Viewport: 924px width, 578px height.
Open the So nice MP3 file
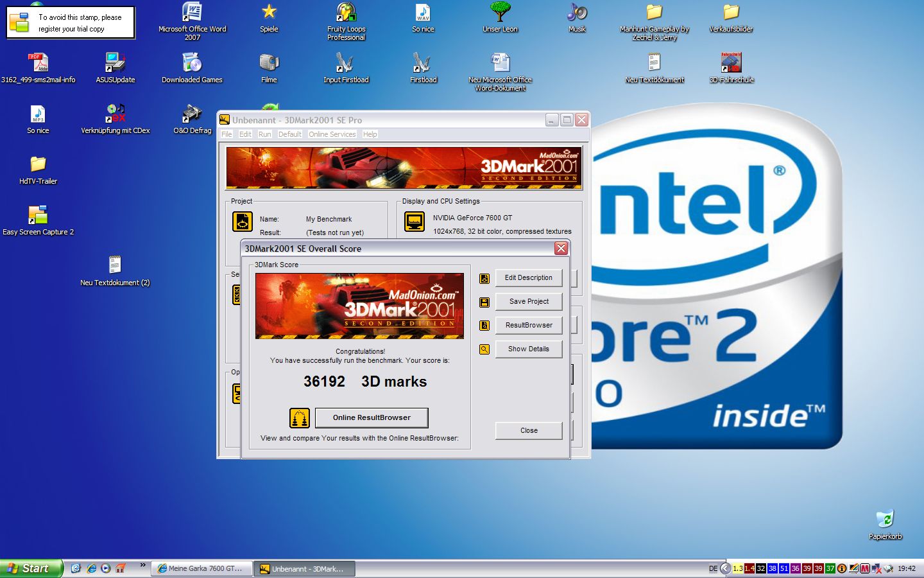point(38,119)
